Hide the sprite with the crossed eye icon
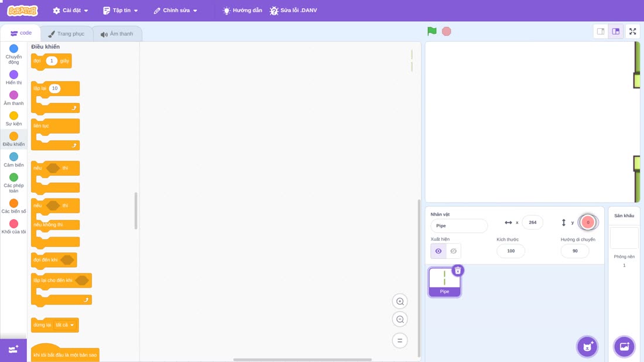This screenshot has width=644, height=362. coord(453,251)
